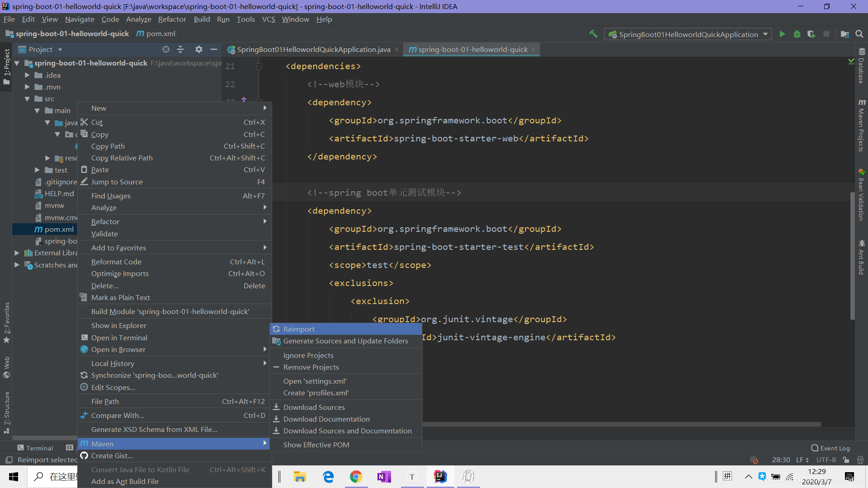The height and width of the screenshot is (488, 868).
Task: Select Show Effective POM
Action: coord(346,445)
